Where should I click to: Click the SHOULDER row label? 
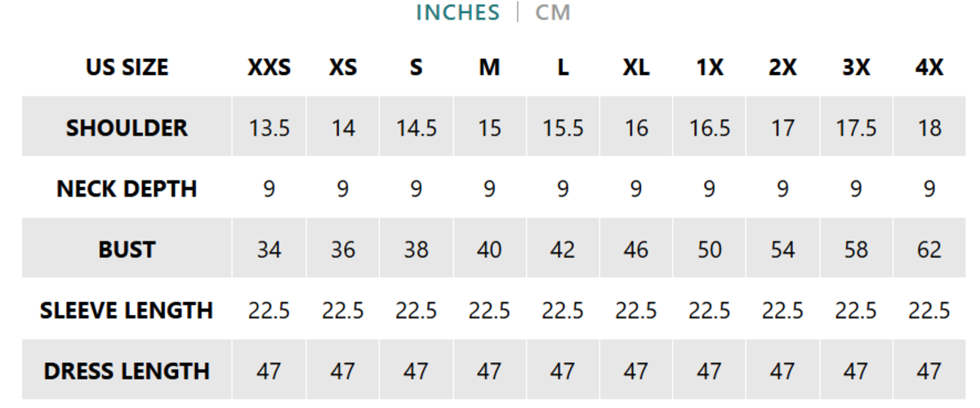tap(127, 127)
